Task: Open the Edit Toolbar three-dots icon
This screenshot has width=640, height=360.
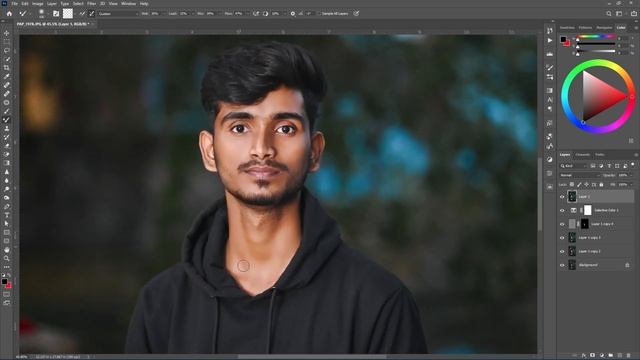Action: point(7,267)
